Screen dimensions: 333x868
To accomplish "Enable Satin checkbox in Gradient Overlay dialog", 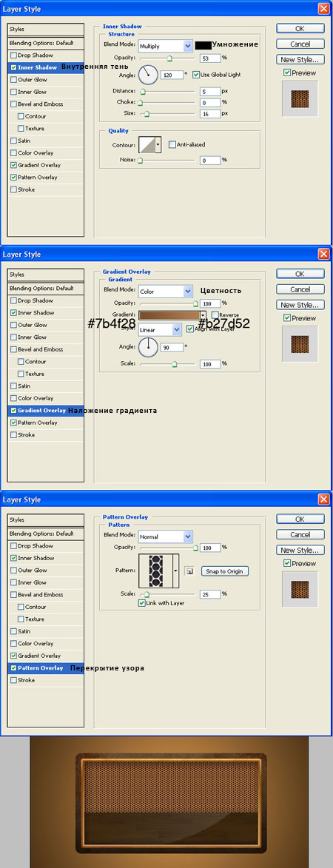I will 13,386.
